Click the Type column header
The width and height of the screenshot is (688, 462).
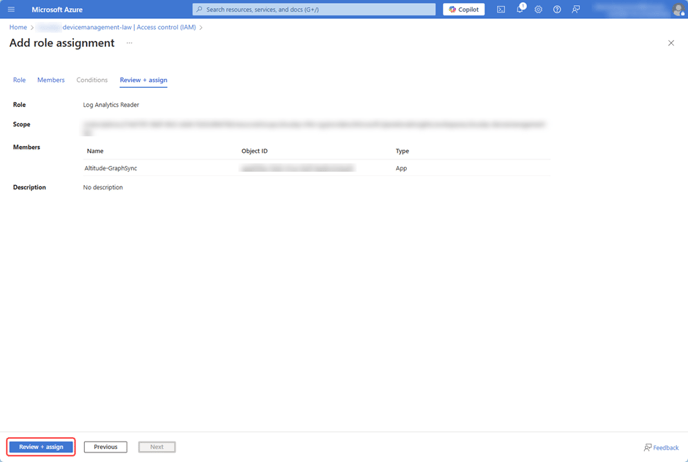tap(402, 151)
